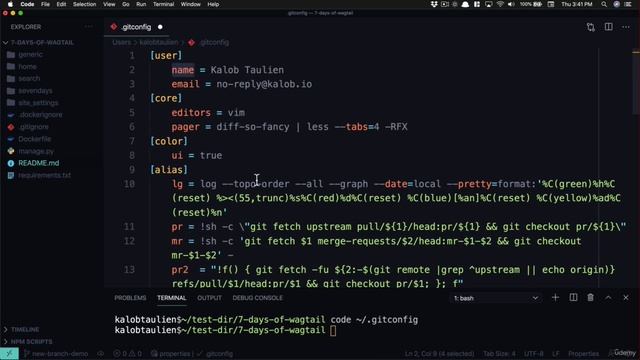640x360 pixels.
Task: Click the Code application menu
Action: pos(27,4)
